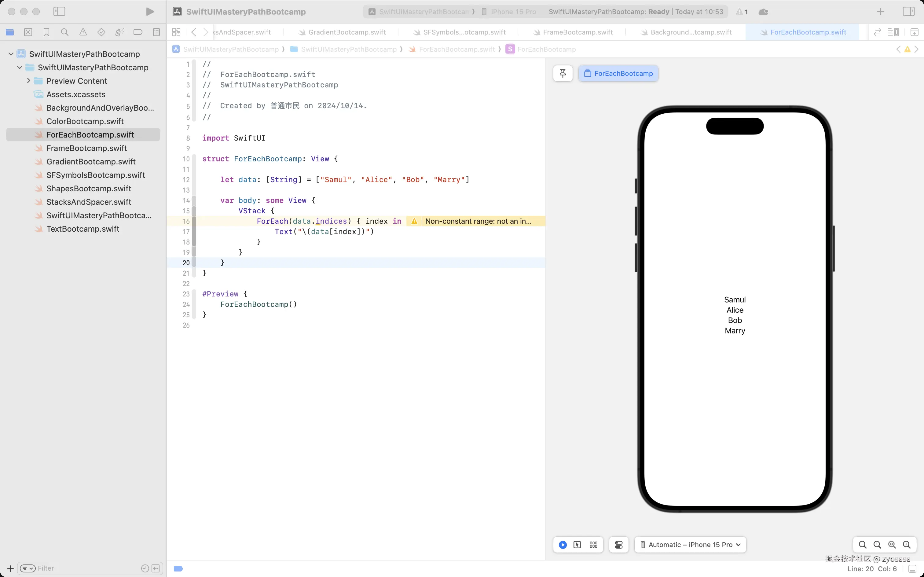Open the Issue navigator warning icon

(83, 32)
